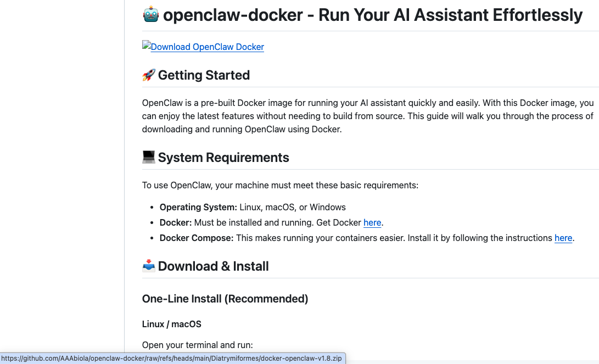The width and height of the screenshot is (599, 364).
Task: Click the 'One-Line Install (Recommended)' subheading
Action: coord(225,299)
